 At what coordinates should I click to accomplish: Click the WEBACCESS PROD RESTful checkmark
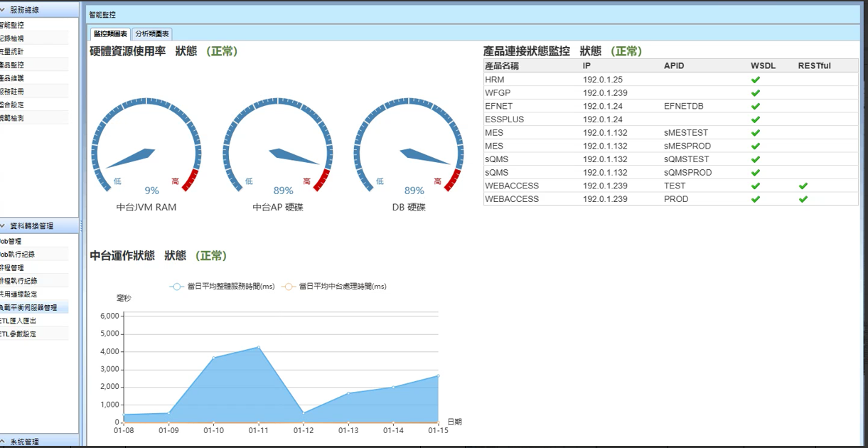(x=803, y=199)
